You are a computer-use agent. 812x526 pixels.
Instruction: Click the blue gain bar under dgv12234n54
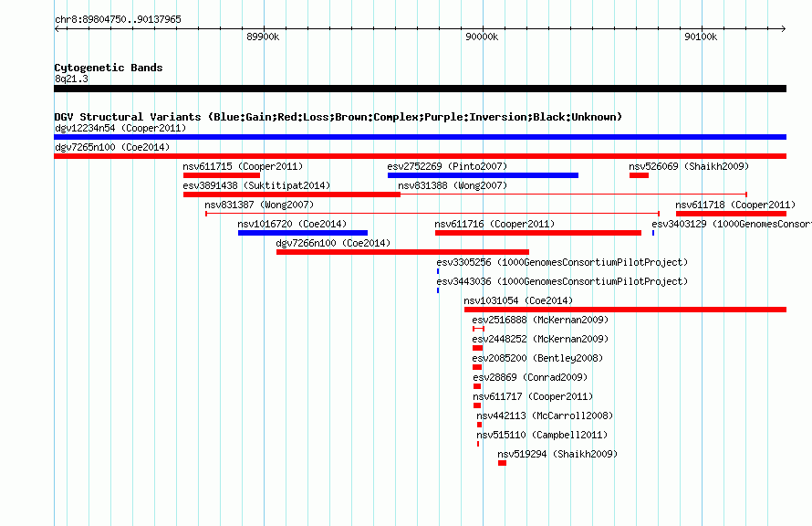click(420, 137)
